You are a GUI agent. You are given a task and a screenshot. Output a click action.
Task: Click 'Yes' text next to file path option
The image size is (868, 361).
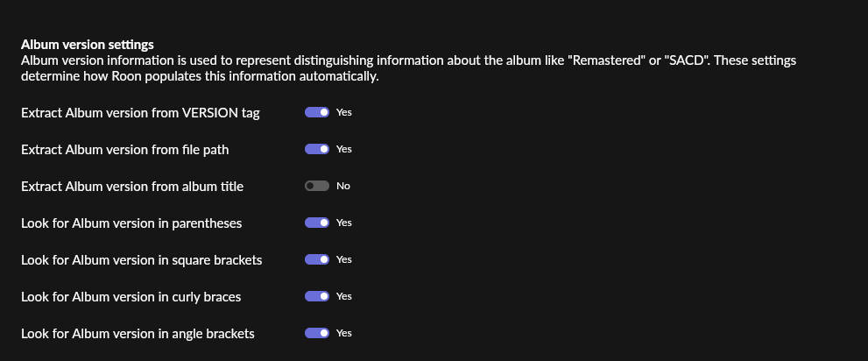click(x=343, y=149)
